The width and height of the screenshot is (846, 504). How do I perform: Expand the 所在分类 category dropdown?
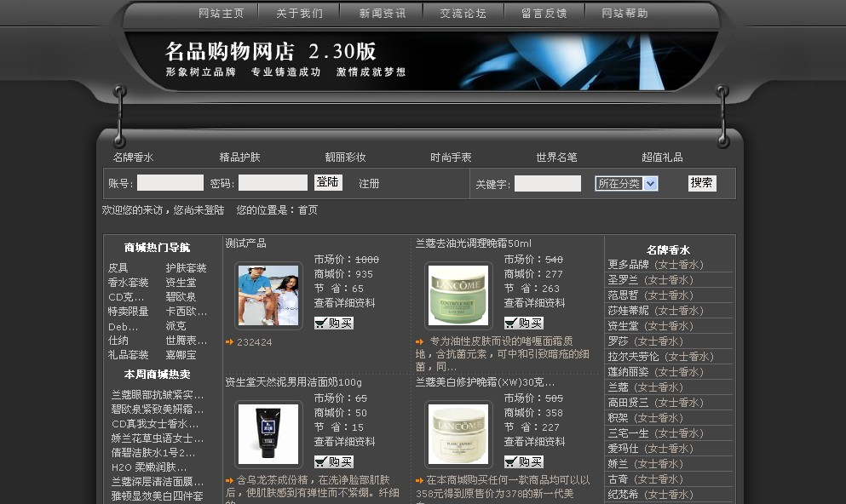pyautogui.click(x=626, y=183)
